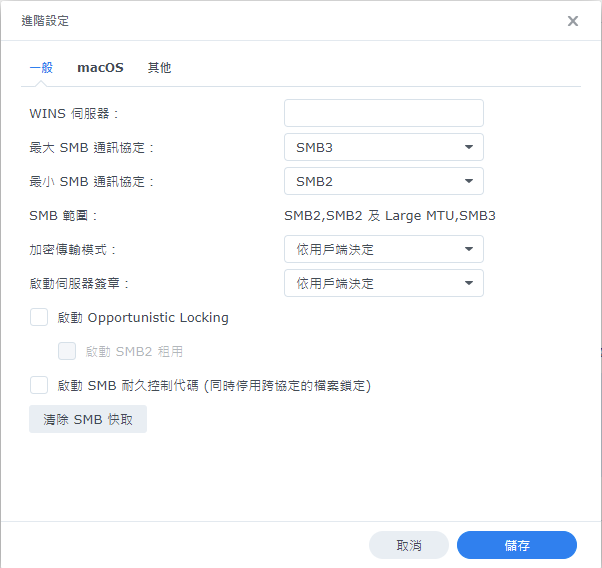
Task: Click the SMB 範圍 label
Action: click(63, 215)
